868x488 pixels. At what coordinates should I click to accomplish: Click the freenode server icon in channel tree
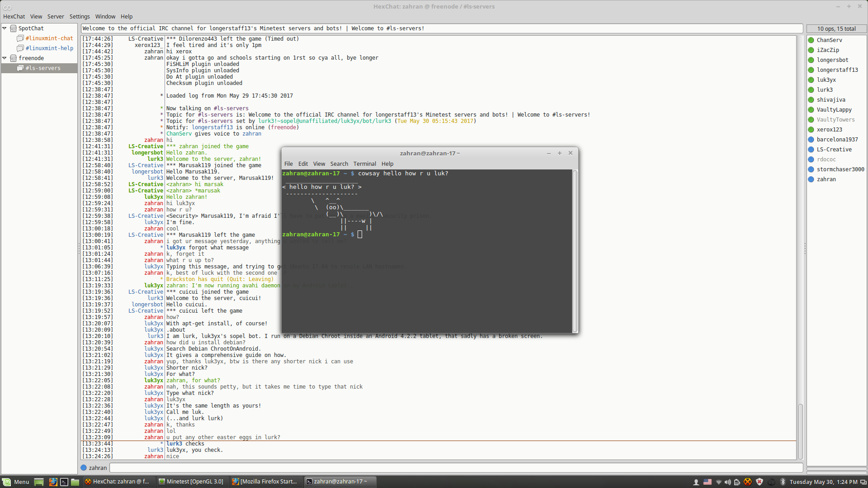tap(14, 58)
